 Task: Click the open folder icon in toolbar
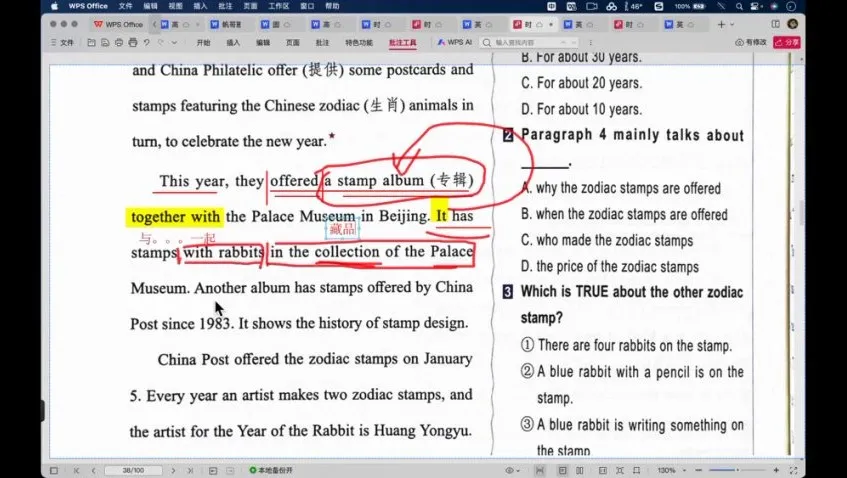pyautogui.click(x=91, y=43)
